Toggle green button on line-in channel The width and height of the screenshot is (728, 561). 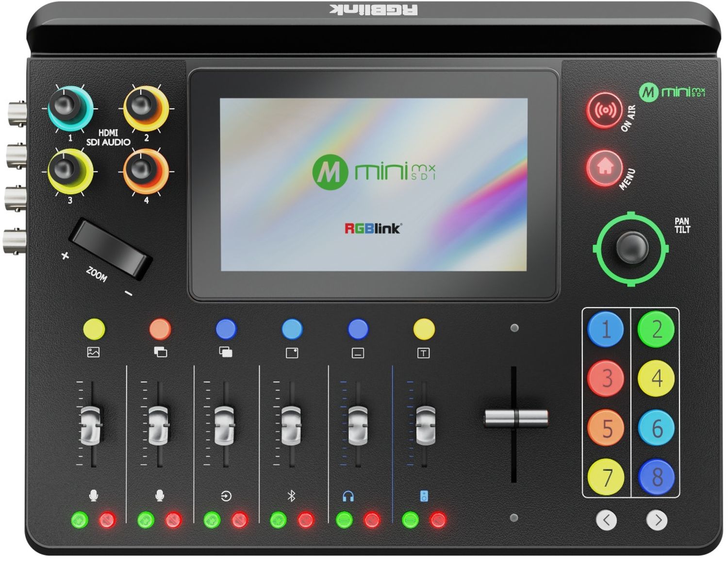coord(212,520)
